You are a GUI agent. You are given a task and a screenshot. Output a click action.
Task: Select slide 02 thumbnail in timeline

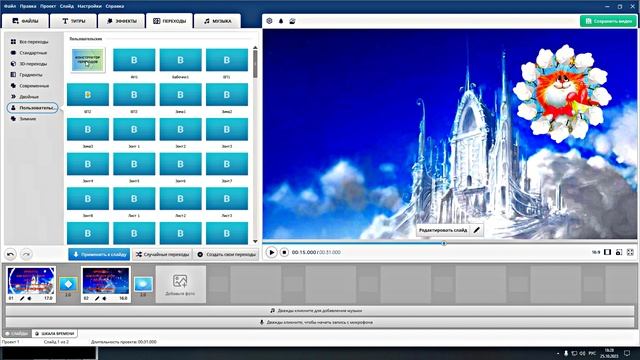click(x=106, y=281)
